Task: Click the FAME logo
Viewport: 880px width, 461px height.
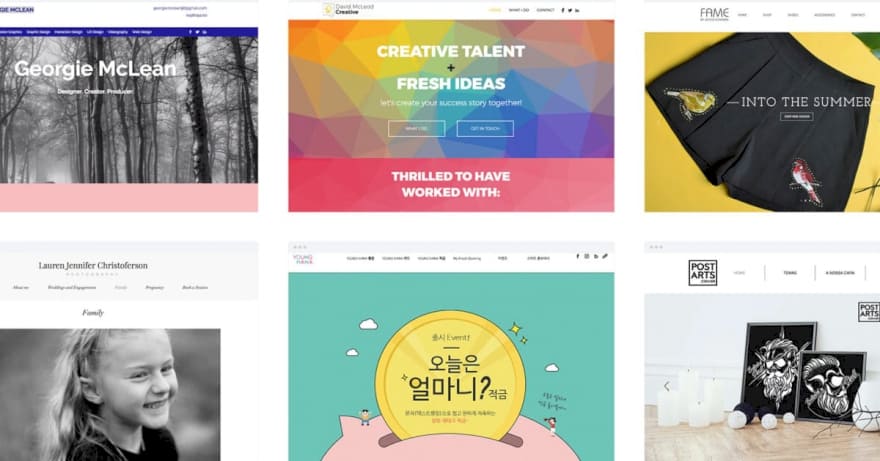Action: pos(714,14)
